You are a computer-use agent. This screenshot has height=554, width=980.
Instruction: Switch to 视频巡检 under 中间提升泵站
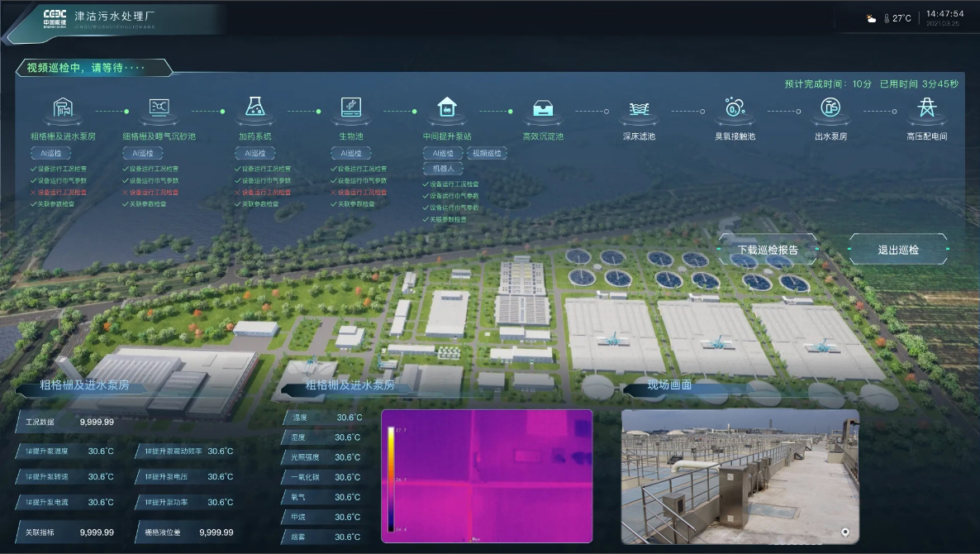pyautogui.click(x=487, y=153)
